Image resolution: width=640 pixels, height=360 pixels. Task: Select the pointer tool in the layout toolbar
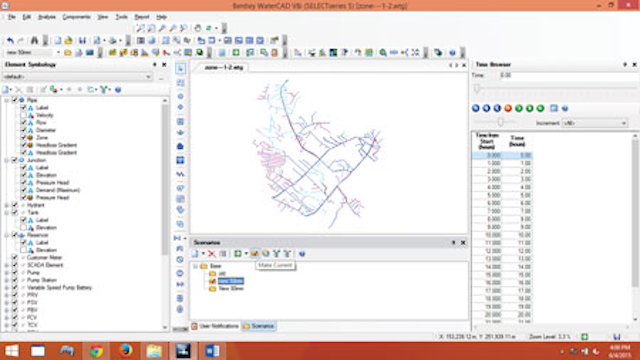pos(180,69)
